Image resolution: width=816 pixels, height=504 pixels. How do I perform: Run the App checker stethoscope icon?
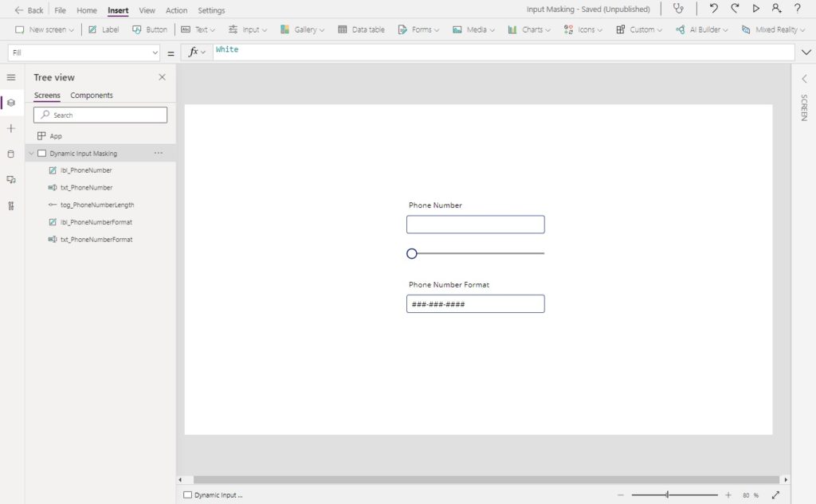678,8
